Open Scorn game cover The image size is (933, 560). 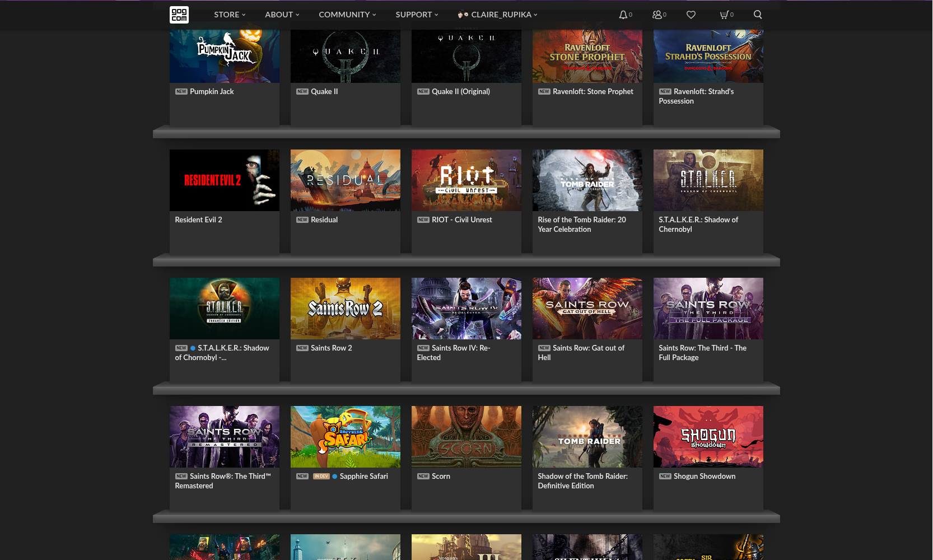(467, 437)
